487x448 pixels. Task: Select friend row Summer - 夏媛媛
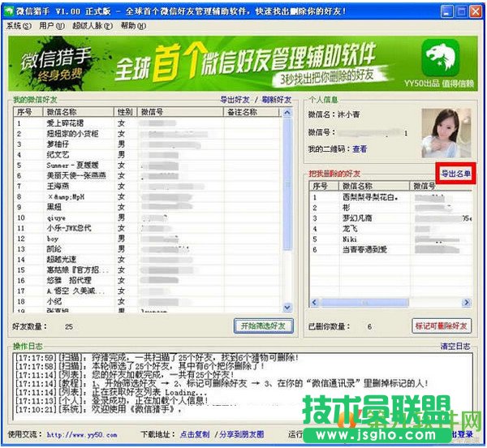click(x=149, y=166)
